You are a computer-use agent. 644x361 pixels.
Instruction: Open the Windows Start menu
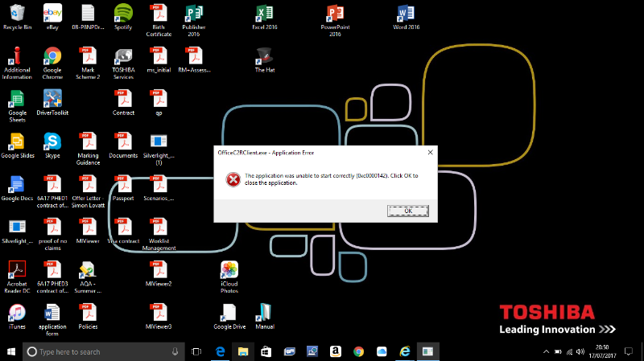pyautogui.click(x=11, y=351)
